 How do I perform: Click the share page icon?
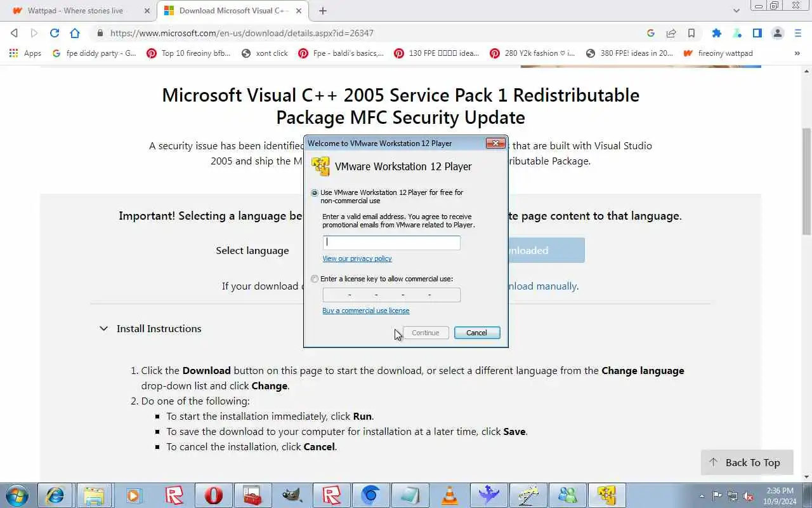tap(671, 33)
